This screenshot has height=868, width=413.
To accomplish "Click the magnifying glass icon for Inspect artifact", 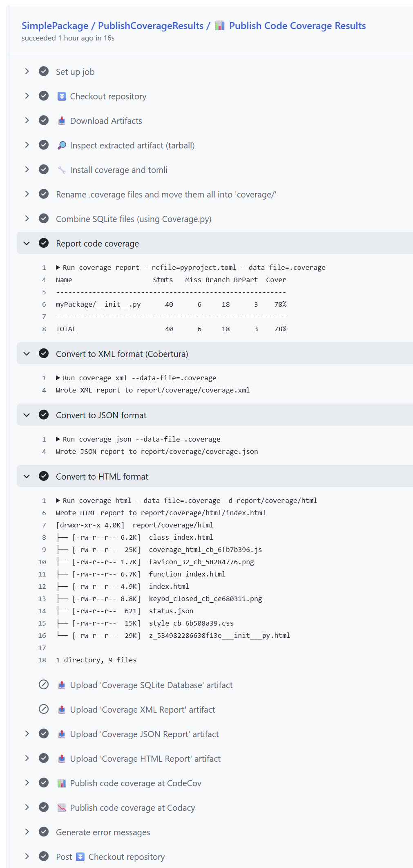I will 62,146.
